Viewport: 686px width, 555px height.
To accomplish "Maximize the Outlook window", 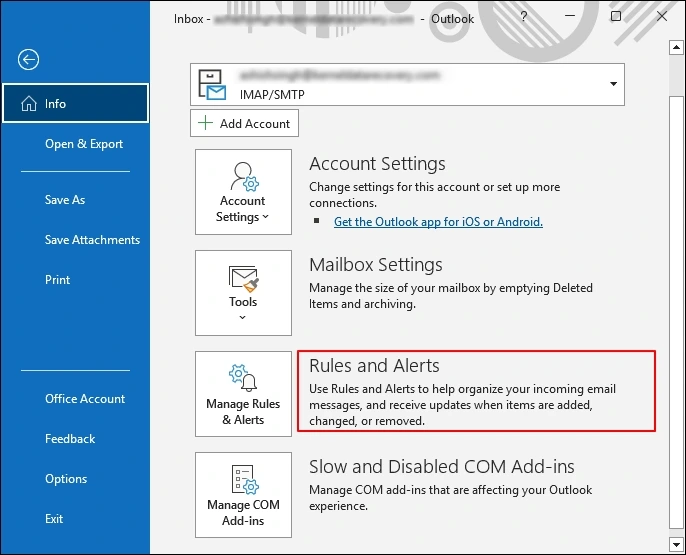I will click(x=616, y=16).
